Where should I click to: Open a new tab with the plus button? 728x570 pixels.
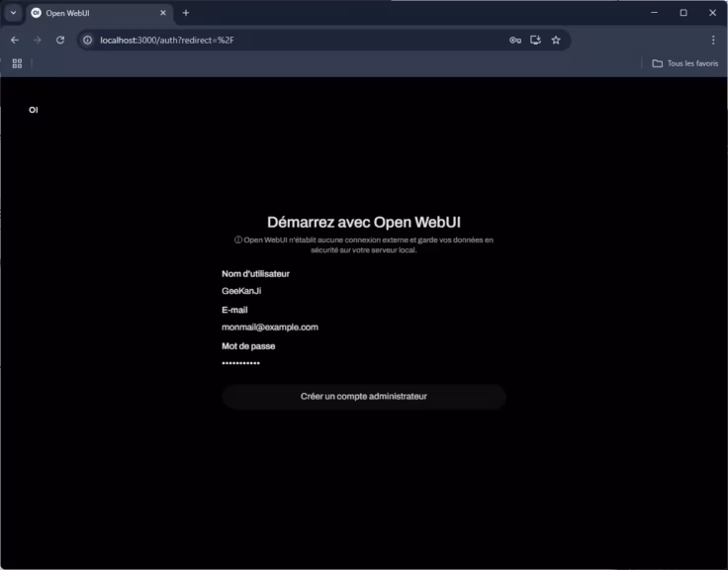click(x=186, y=13)
